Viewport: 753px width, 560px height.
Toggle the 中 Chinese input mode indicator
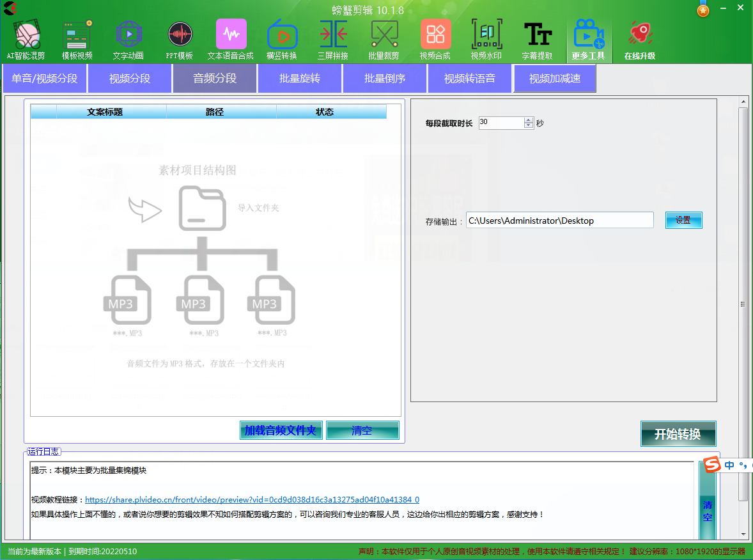pyautogui.click(x=729, y=465)
